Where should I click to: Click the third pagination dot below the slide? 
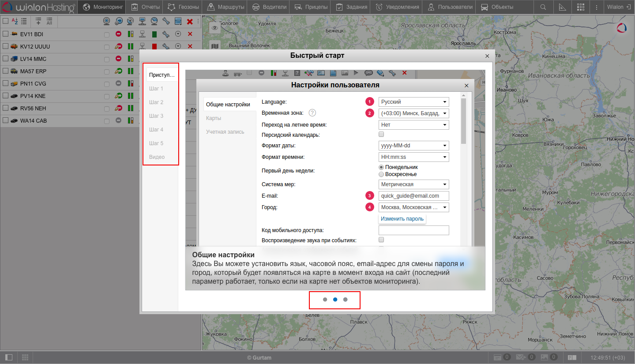click(x=346, y=300)
